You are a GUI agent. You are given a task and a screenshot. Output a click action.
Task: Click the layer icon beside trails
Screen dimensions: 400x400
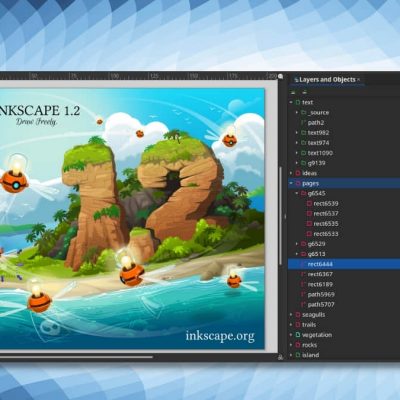coord(298,325)
